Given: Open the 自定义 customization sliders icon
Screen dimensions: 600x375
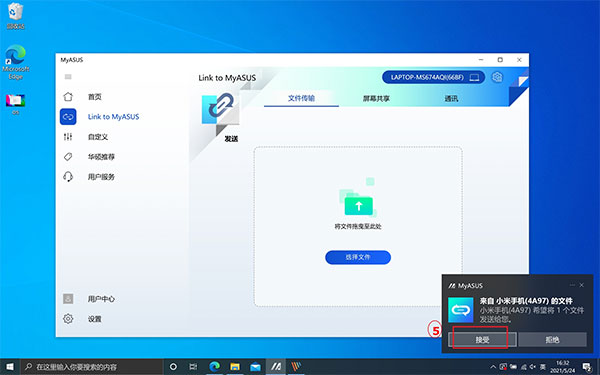Looking at the screenshot, I should (68, 137).
